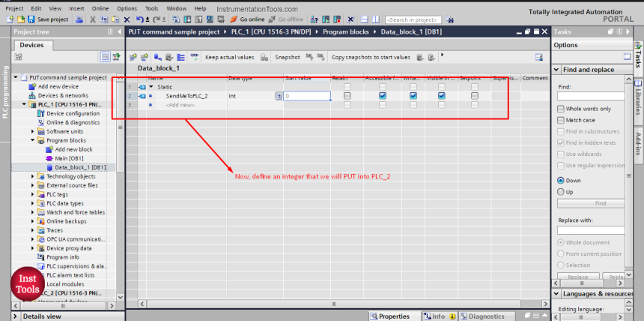Click Keep actual values button
Viewport: 644px width, 321px height.
coord(229,57)
